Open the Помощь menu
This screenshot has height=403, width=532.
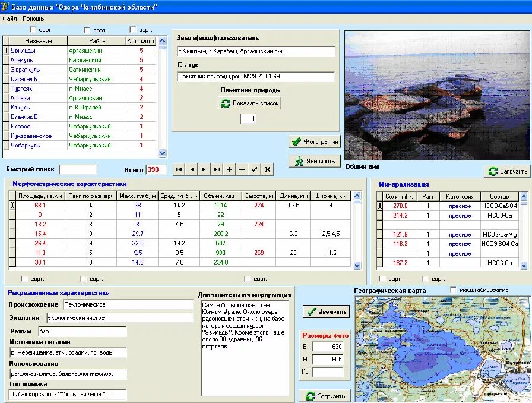[x=33, y=18]
